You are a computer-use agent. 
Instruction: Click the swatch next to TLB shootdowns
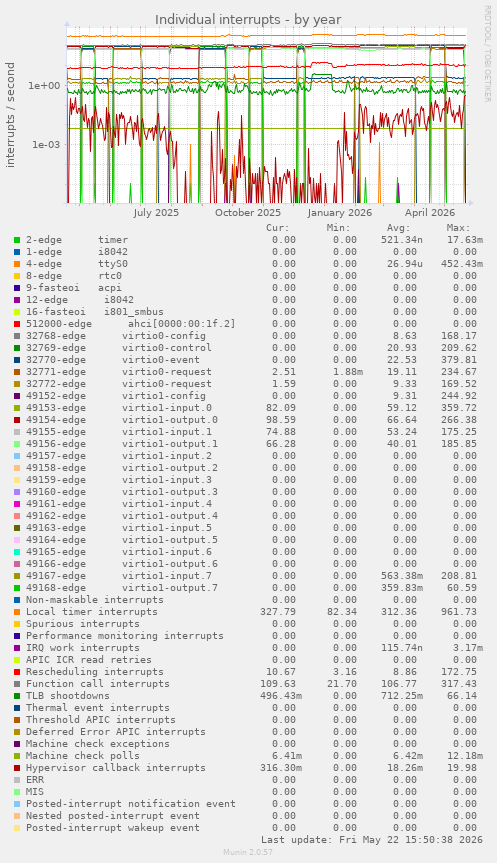[17, 696]
